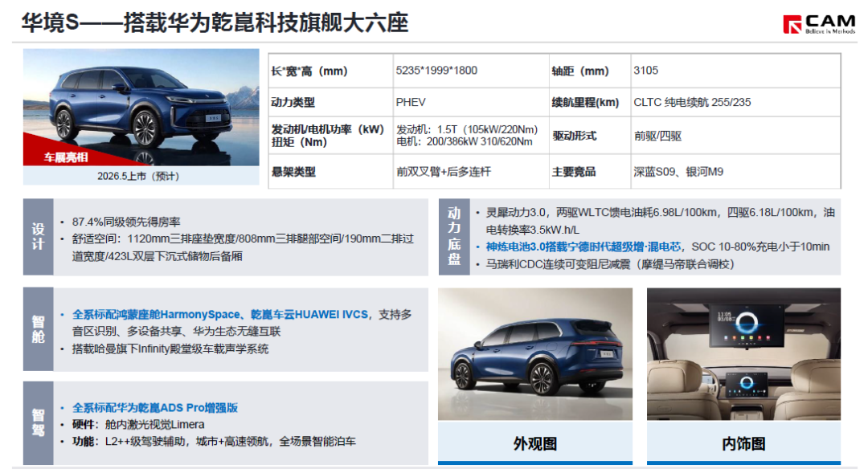Click the blue 神炼电池3.0搭载宁德时代超级增·混电芯 text
Image resolution: width=868 pixels, height=473 pixels.
point(583,247)
